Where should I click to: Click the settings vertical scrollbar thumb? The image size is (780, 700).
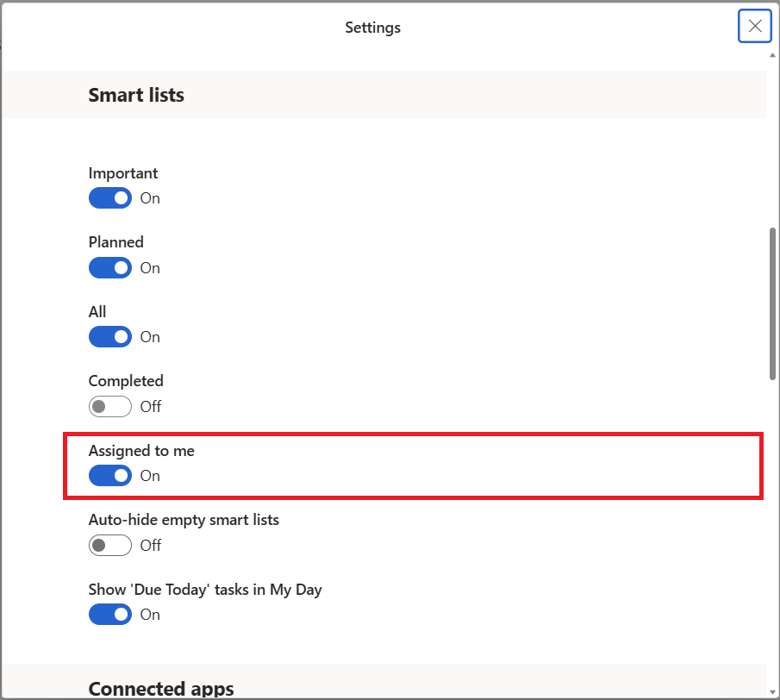(x=772, y=304)
